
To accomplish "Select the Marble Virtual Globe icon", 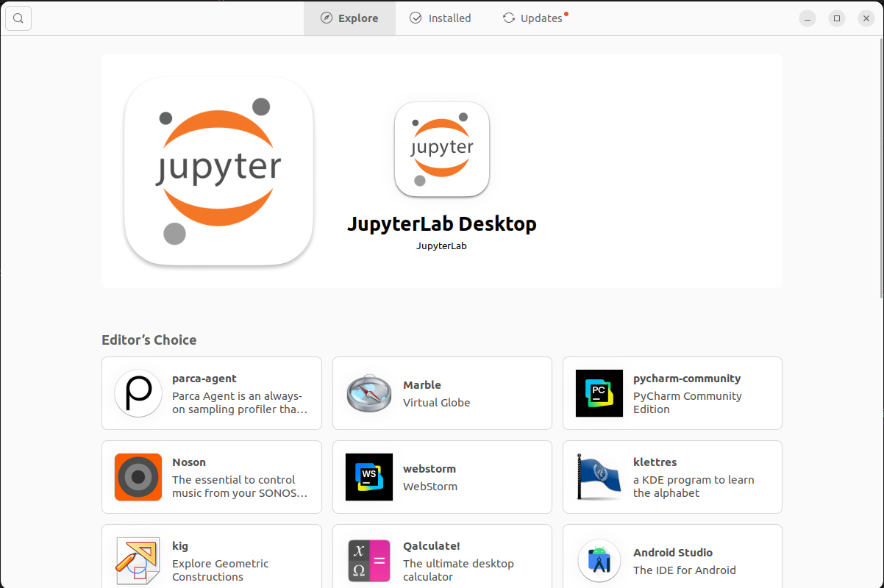I will point(368,393).
